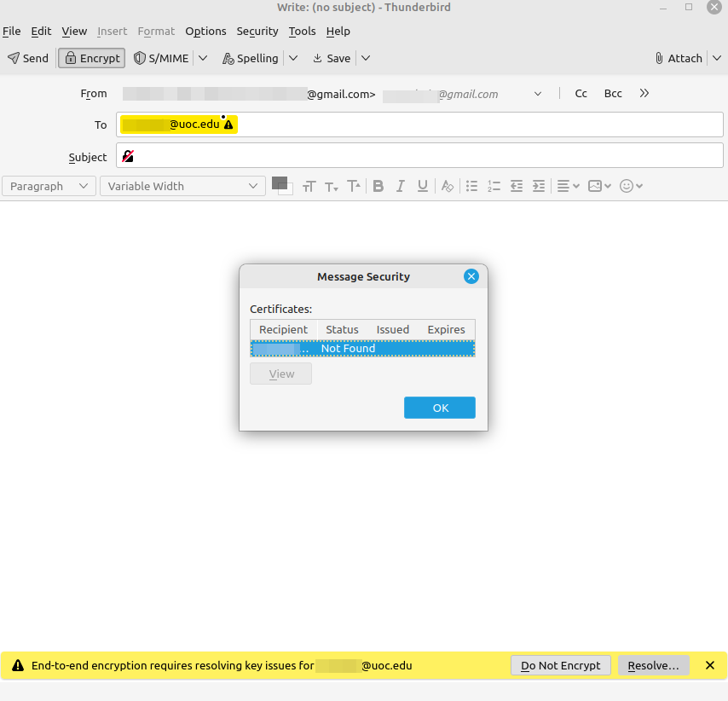
Task: Click the Spelling check button
Action: point(251,58)
